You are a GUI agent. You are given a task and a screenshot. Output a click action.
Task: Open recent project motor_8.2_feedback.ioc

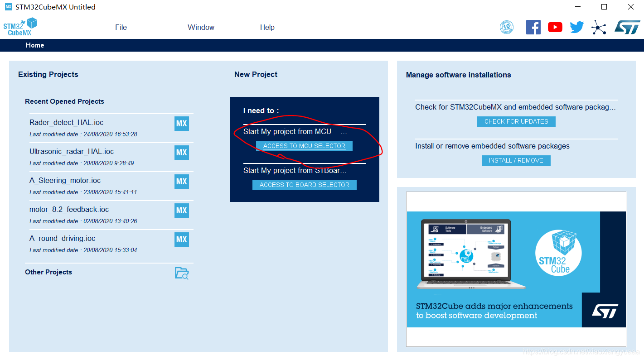click(69, 210)
